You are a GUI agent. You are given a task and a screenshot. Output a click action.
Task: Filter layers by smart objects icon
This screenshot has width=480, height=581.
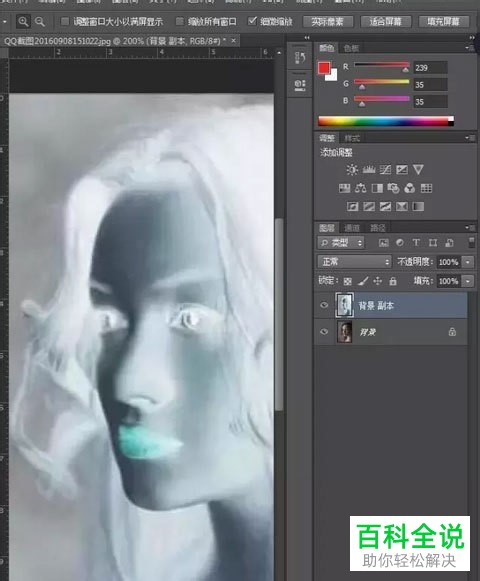point(449,243)
